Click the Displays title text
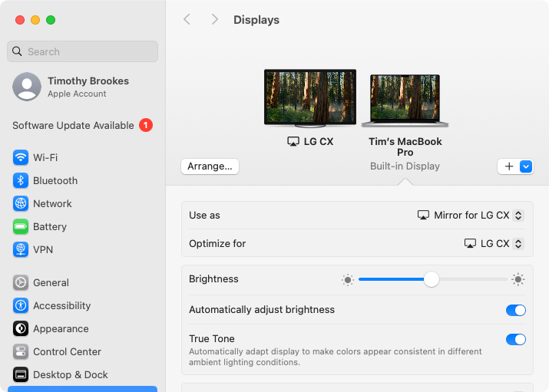Image resolution: width=549 pixels, height=392 pixels. (256, 20)
